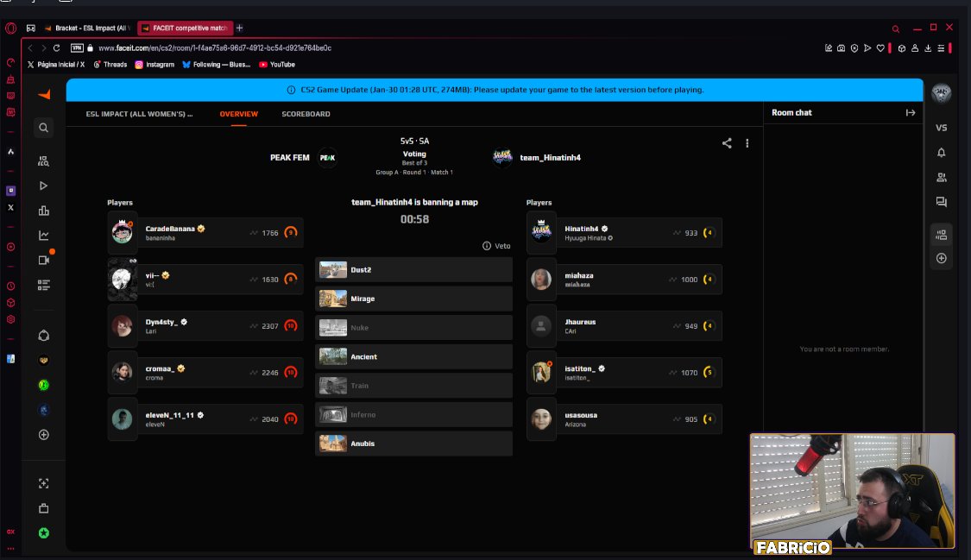
Task: Open the ESL IMPACT (ALL WOMEN'S) tab
Action: (x=139, y=114)
